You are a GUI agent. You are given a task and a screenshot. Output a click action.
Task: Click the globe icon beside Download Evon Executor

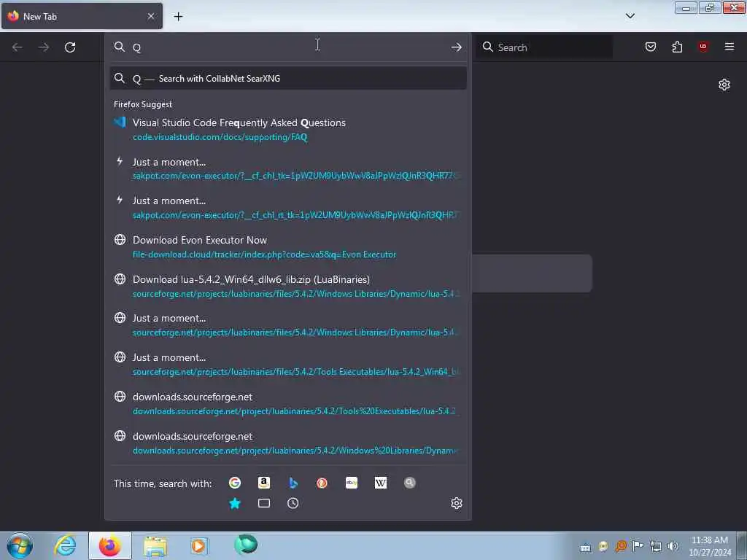click(120, 239)
